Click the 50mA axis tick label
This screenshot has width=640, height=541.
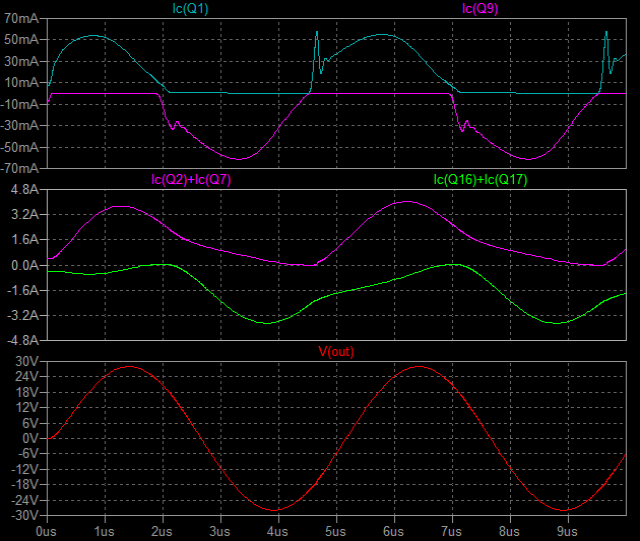tap(21, 40)
